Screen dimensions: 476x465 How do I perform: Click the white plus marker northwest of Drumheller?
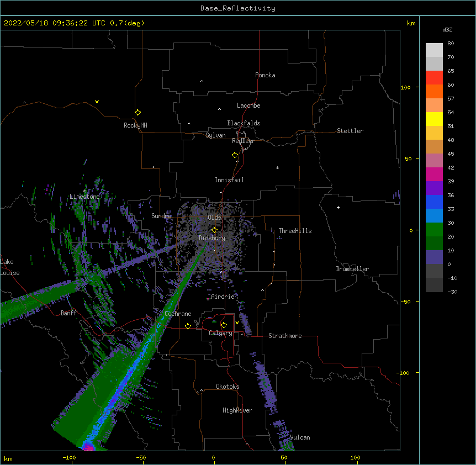tap(338, 207)
